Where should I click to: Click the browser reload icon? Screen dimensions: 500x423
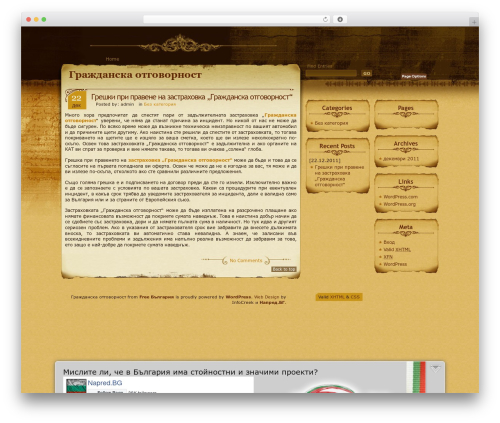click(325, 19)
